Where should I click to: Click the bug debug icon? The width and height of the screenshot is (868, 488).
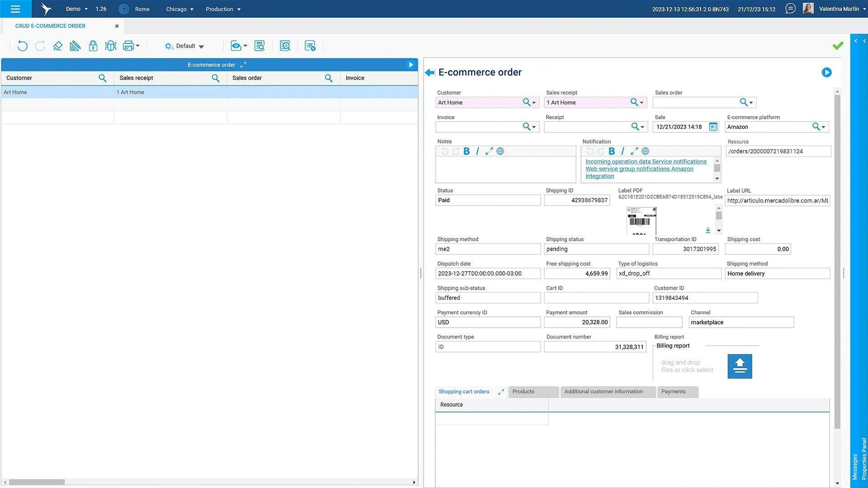[110, 46]
